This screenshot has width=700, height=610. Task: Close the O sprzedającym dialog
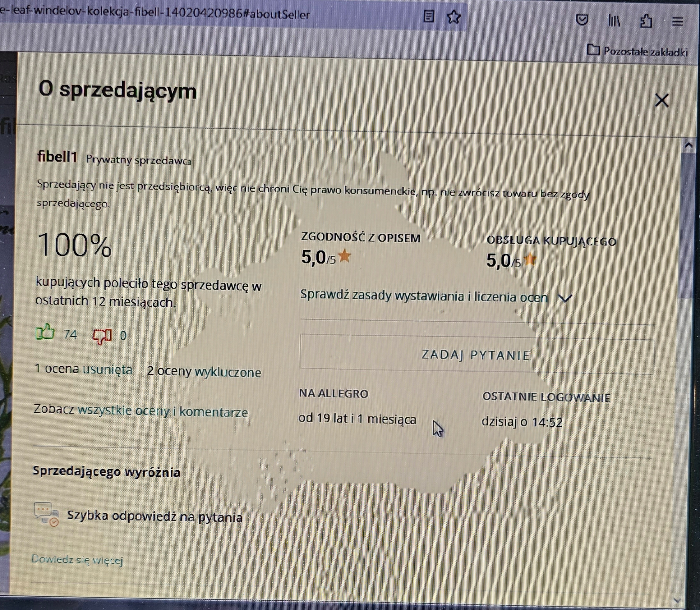[661, 100]
